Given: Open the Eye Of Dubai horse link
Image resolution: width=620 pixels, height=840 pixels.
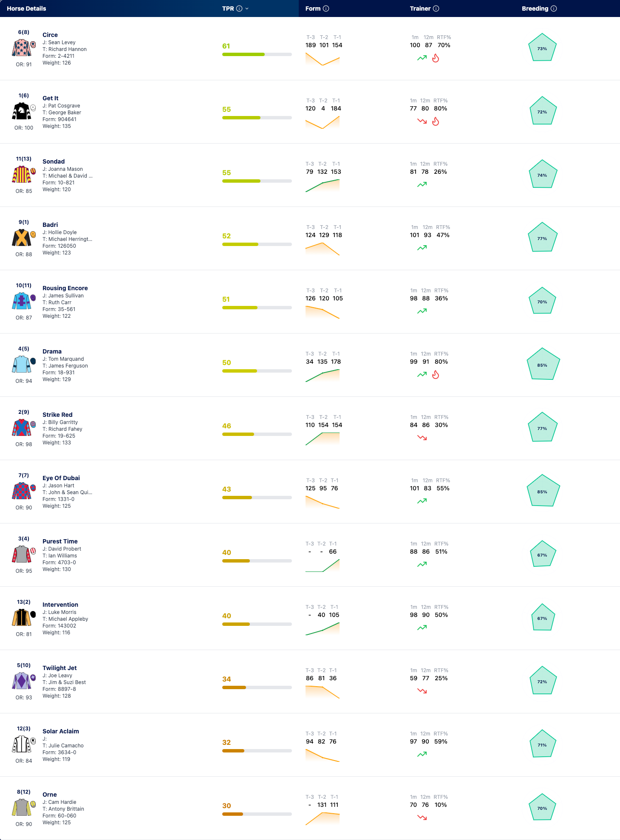Looking at the screenshot, I should pyautogui.click(x=61, y=478).
